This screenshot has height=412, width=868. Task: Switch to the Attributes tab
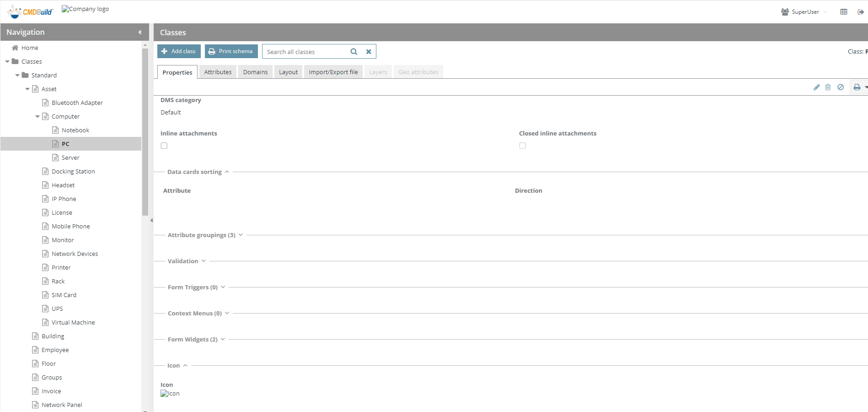[218, 72]
